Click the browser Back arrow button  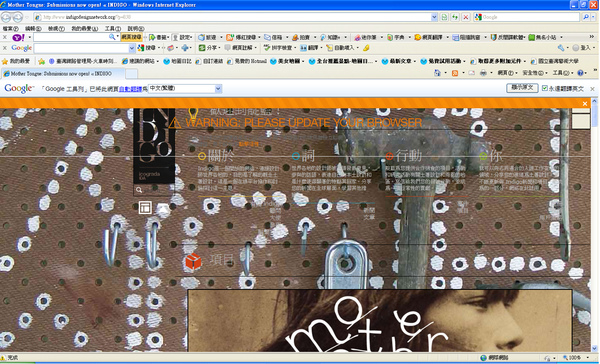tap(6, 17)
